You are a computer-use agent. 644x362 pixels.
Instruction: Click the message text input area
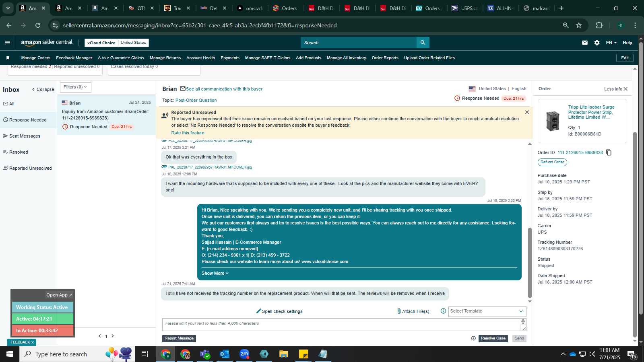[341, 325]
